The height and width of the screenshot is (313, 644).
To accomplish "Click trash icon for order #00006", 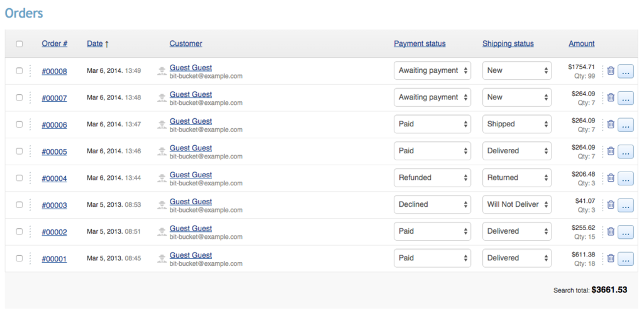I will click(x=611, y=124).
